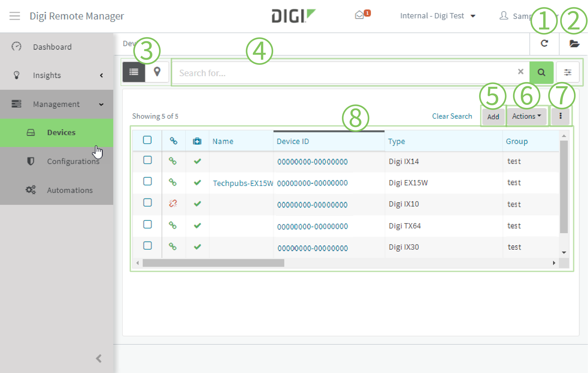Image resolution: width=588 pixels, height=373 pixels.
Task: Click the green search magnifier button
Action: click(x=541, y=72)
